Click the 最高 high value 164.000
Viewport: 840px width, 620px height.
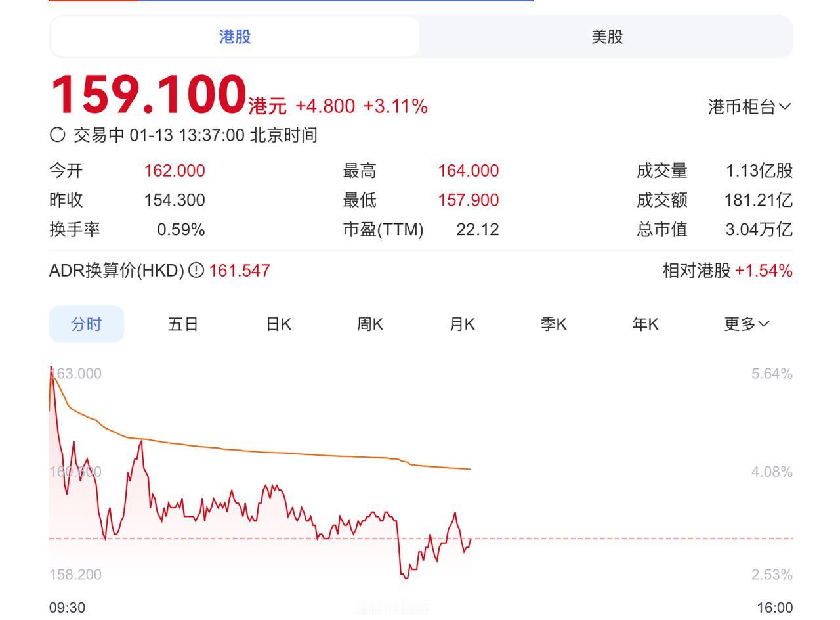click(x=468, y=169)
